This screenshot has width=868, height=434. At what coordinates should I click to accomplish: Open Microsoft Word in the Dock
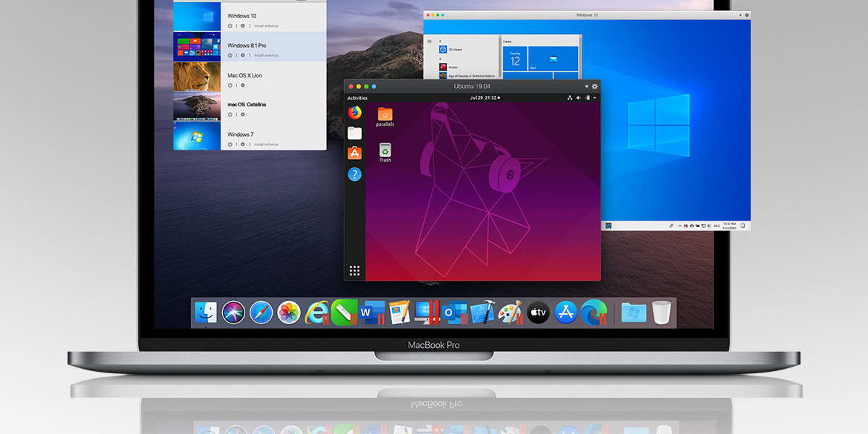[372, 312]
